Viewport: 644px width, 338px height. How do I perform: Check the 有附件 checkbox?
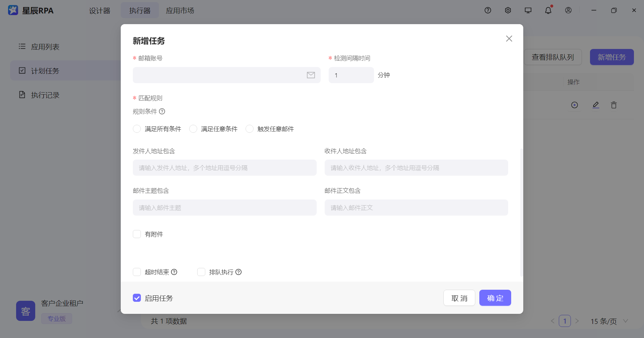(137, 234)
